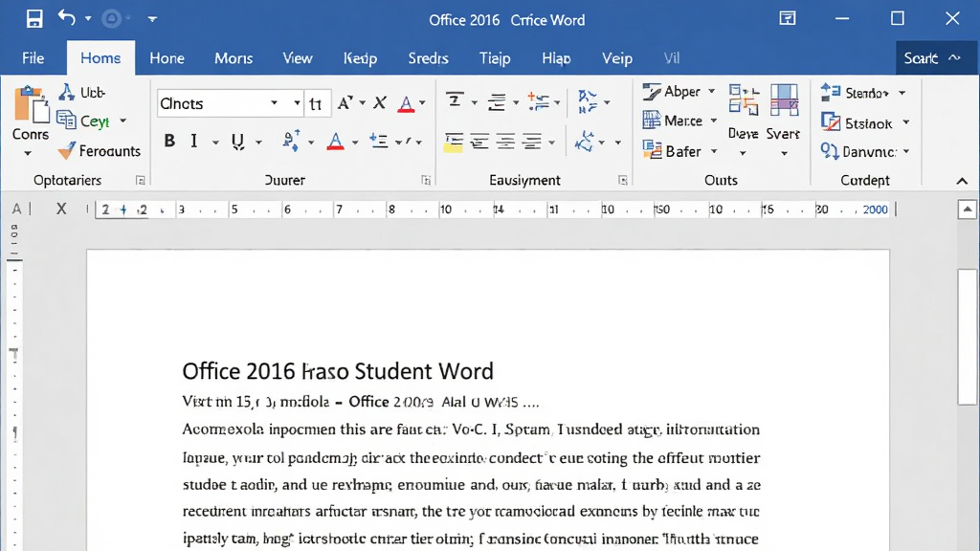This screenshot has width=980, height=551.
Task: Click the Dıave icon
Action: point(743,99)
